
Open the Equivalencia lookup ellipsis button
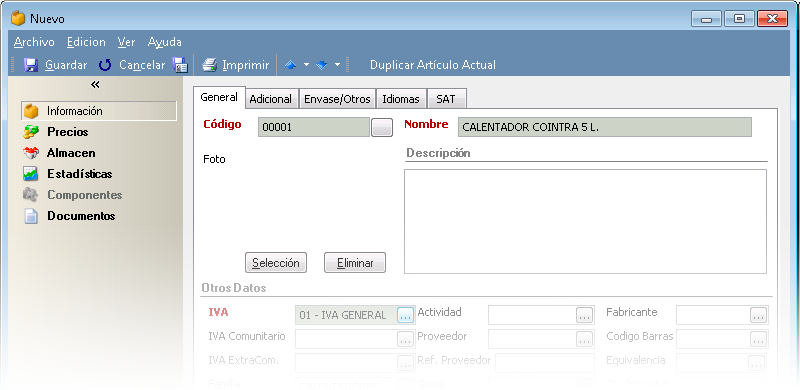(757, 362)
